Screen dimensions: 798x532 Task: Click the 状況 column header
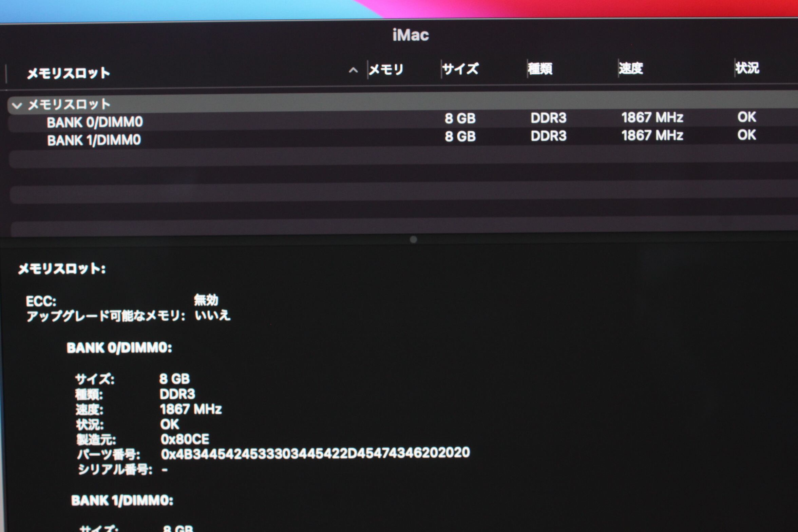pos(747,68)
